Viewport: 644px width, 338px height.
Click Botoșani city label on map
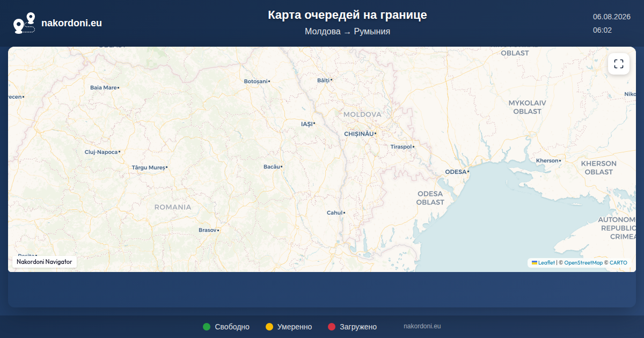[255, 82]
